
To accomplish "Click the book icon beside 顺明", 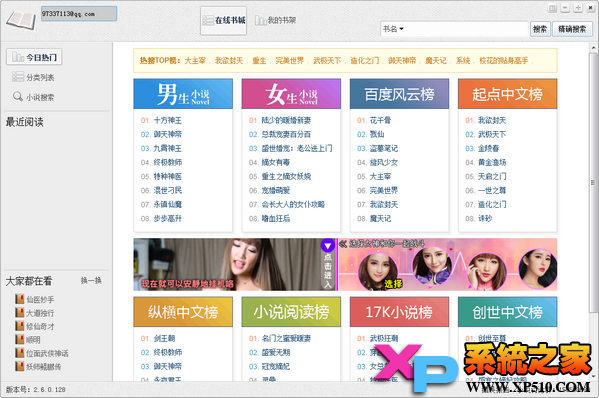I will pyautogui.click(x=19, y=339).
